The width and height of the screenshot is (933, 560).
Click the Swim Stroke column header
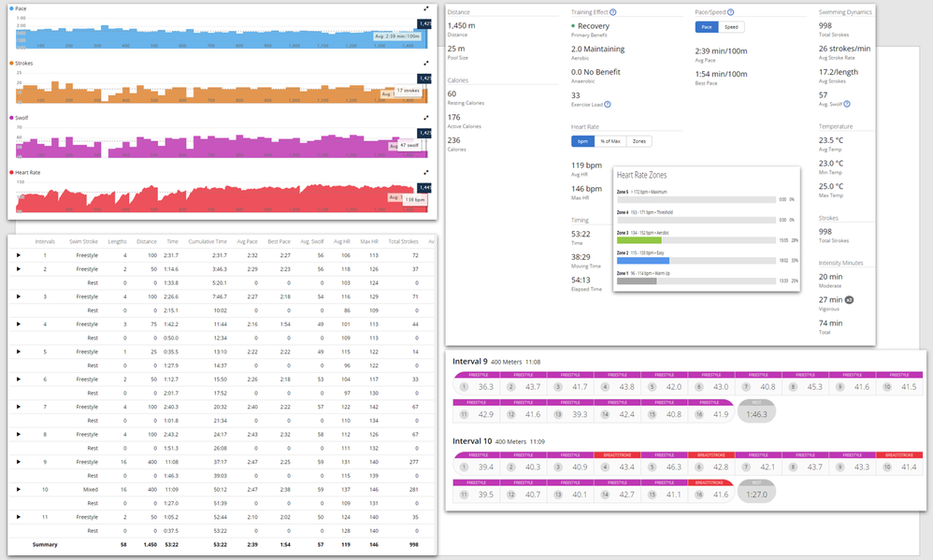pyautogui.click(x=83, y=241)
